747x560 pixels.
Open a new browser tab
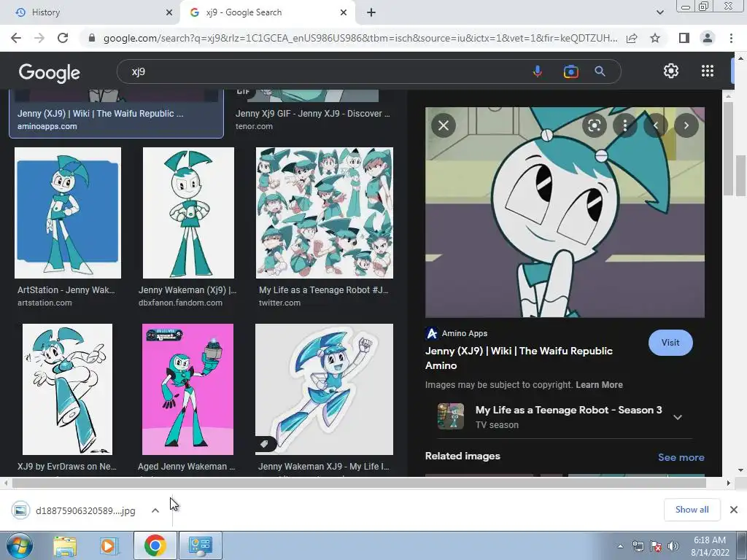(371, 12)
